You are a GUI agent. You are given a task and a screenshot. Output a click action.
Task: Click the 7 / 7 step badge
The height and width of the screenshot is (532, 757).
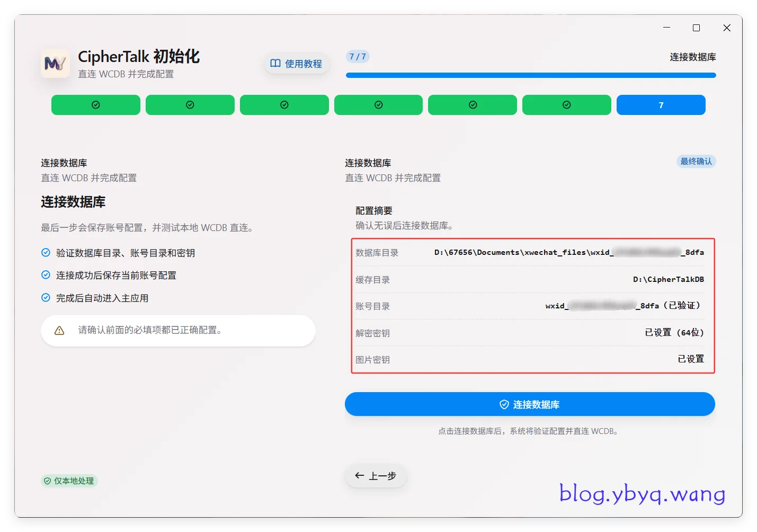358,57
